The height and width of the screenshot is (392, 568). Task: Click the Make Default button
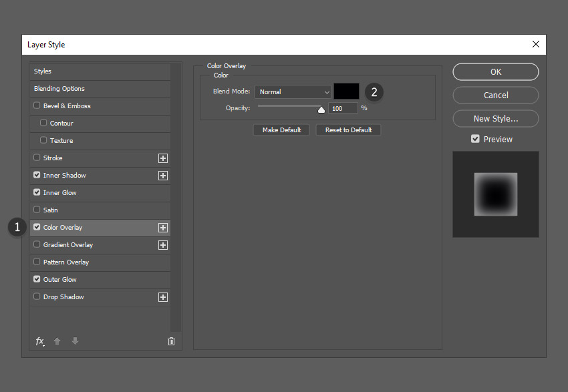point(281,130)
